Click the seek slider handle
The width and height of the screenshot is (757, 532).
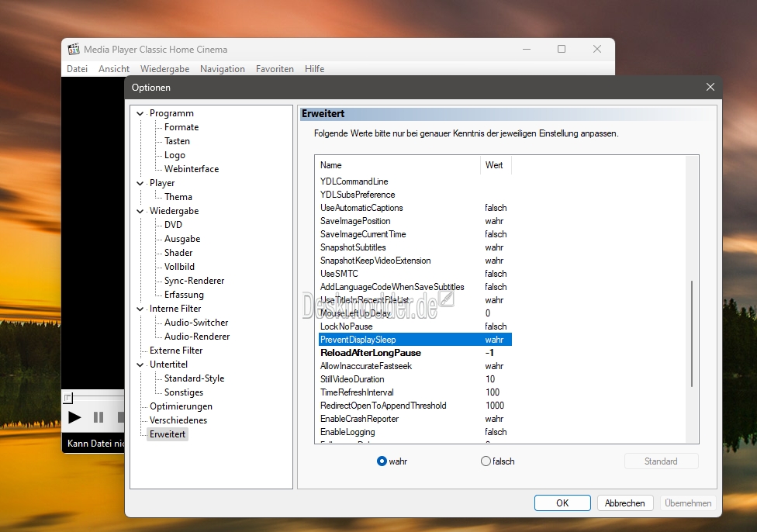[68, 398]
